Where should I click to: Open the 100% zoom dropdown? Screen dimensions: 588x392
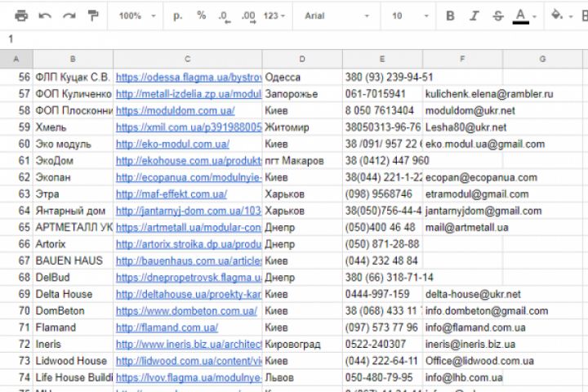137,16
